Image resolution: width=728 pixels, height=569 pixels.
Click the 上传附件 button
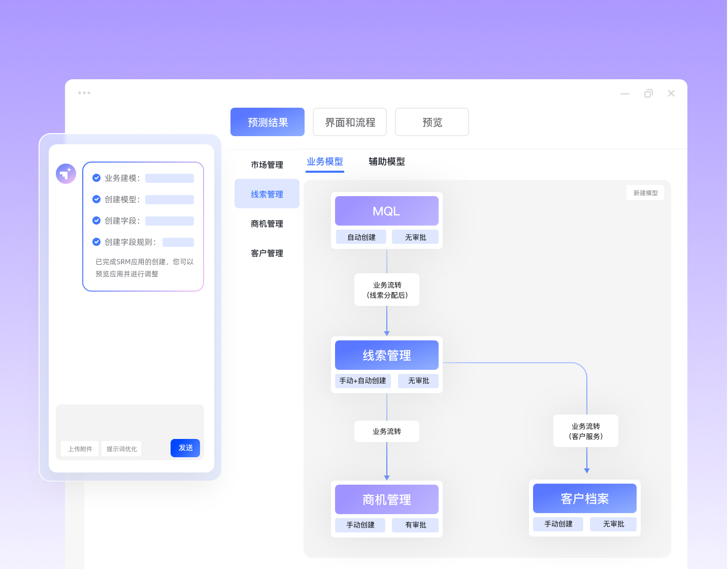pyautogui.click(x=80, y=449)
